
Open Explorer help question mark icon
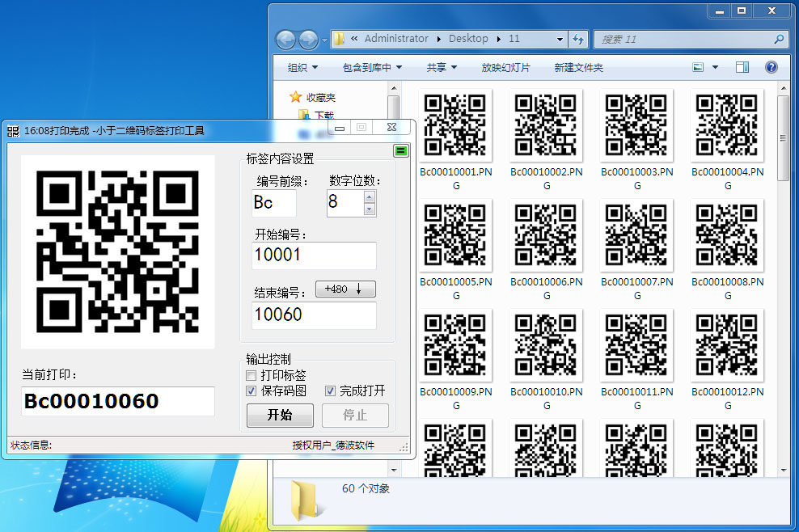pyautogui.click(x=771, y=68)
